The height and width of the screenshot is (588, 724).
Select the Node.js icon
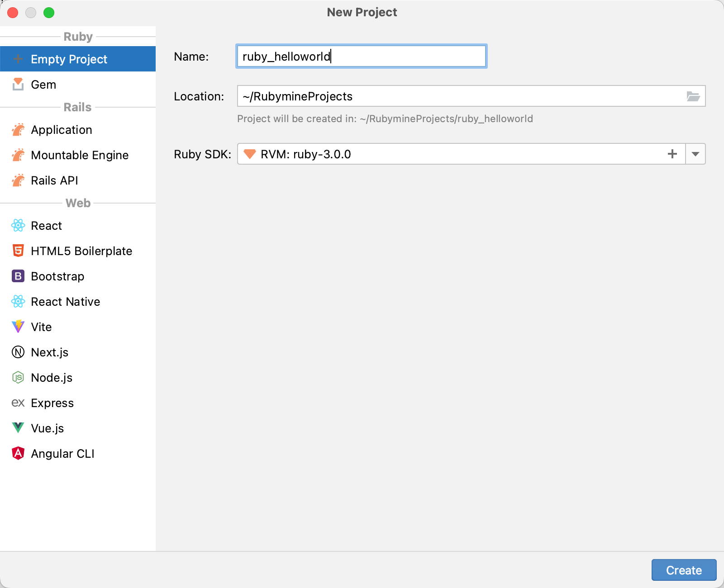17,377
